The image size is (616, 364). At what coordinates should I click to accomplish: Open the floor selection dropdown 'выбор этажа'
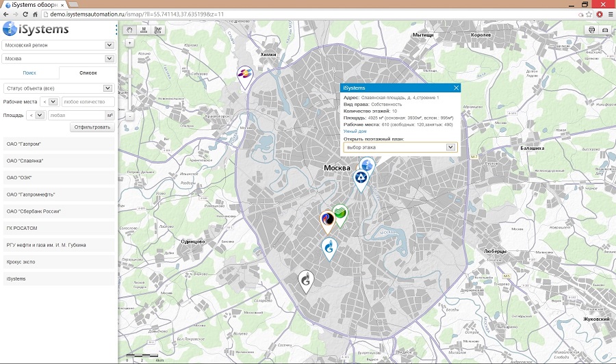coord(400,147)
